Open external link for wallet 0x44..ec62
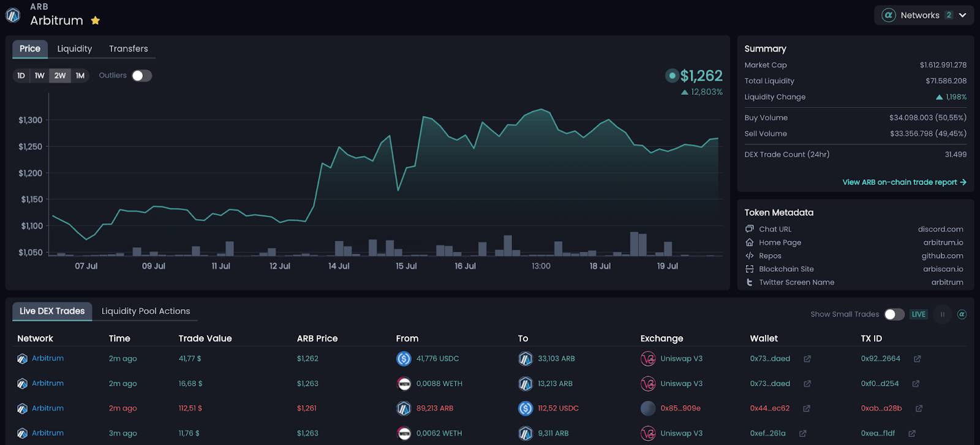The image size is (980, 445). [807, 408]
